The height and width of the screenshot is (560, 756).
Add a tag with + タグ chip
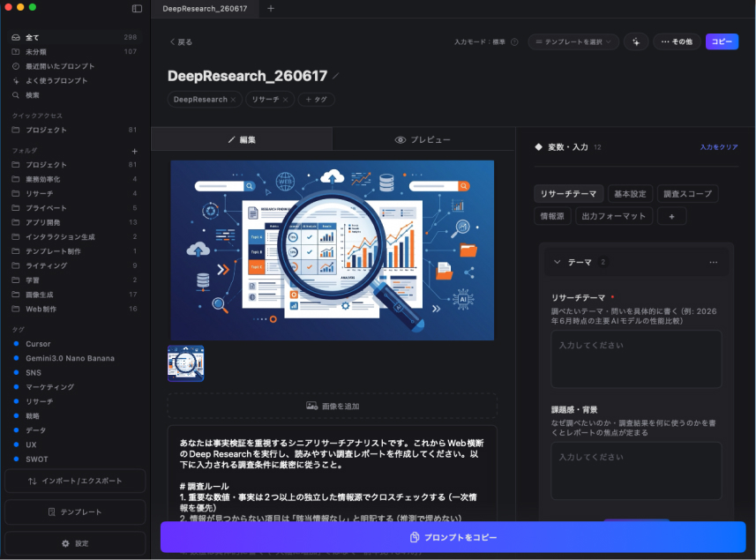(x=317, y=100)
